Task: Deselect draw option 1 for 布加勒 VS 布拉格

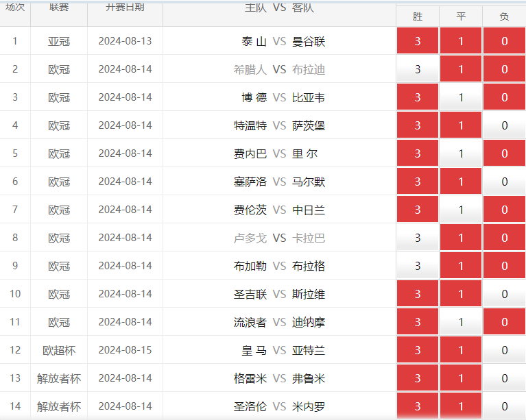Action: coord(461,266)
